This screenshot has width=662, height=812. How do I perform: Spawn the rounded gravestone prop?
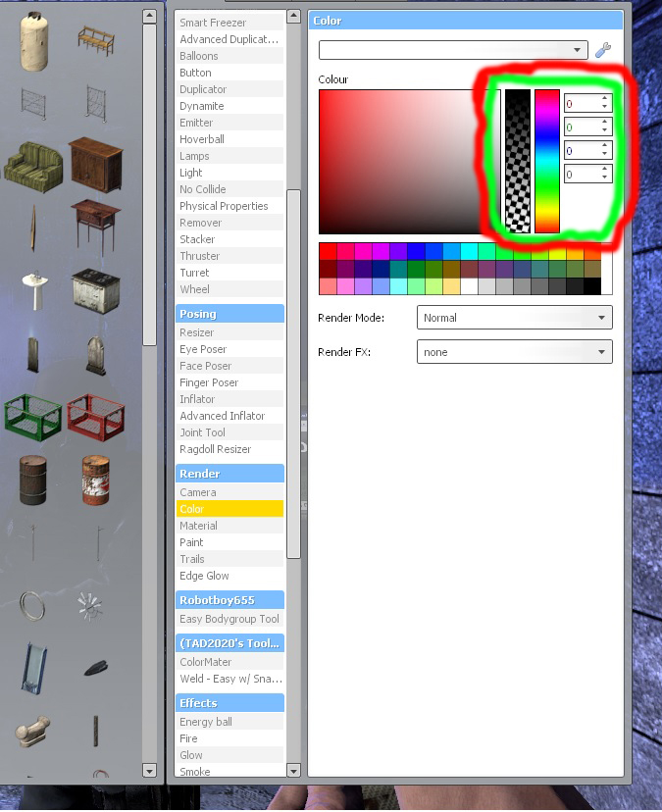click(96, 355)
